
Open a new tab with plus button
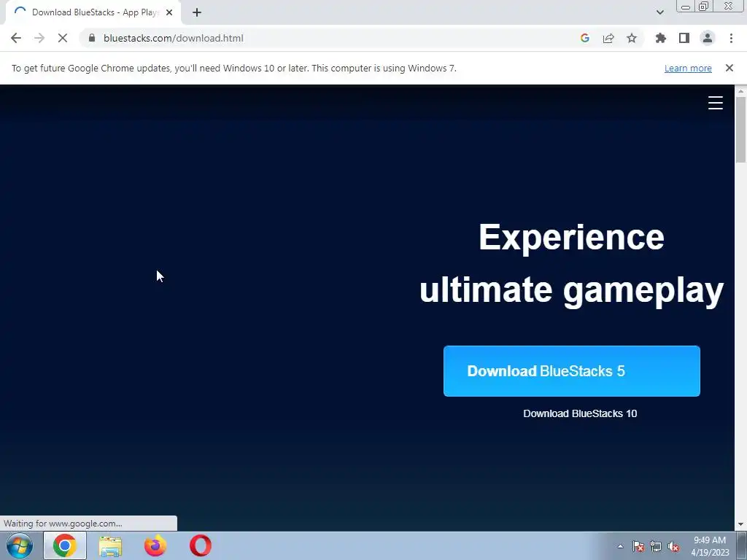(197, 12)
